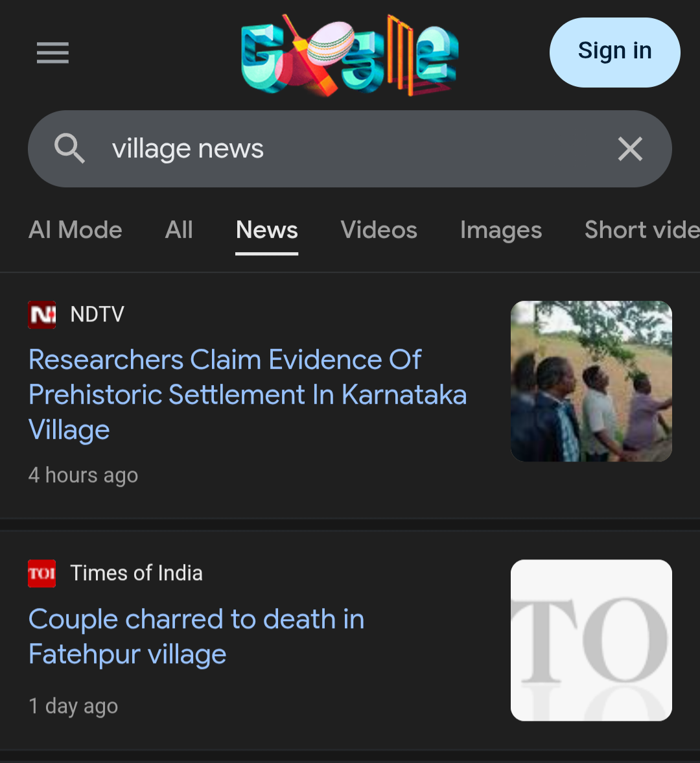Screen dimensions: 700x763
Task: Click the Times of India logo icon
Action: coord(42,574)
